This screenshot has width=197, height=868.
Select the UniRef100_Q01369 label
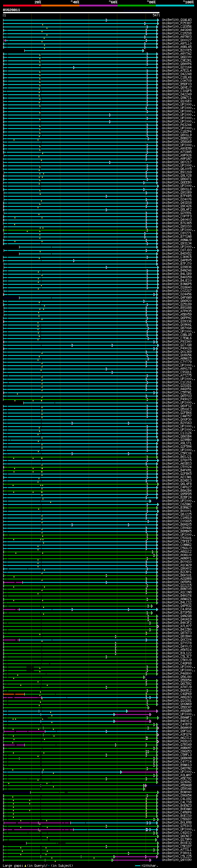coord(177,352)
